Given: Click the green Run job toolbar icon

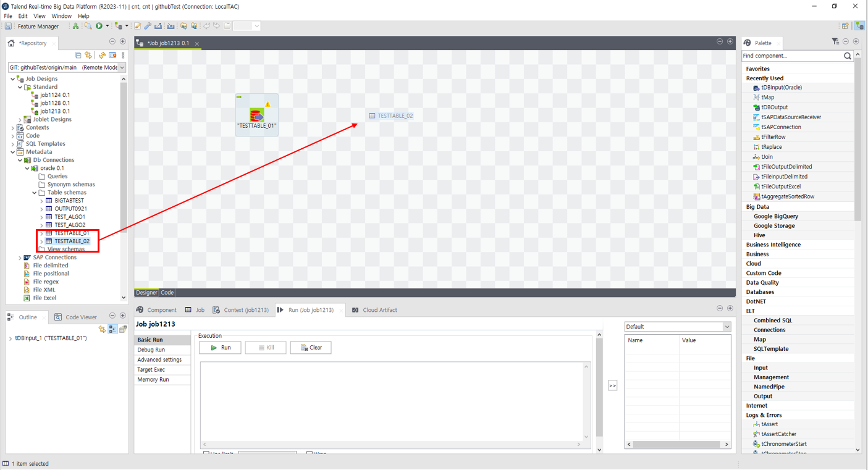Looking at the screenshot, I should pyautogui.click(x=99, y=26).
